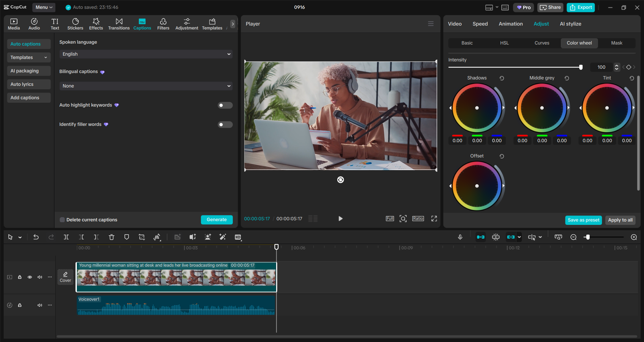Screen dimensions: 644x342
Task: Delete the selected clip with the trash icon
Action: pos(111,237)
